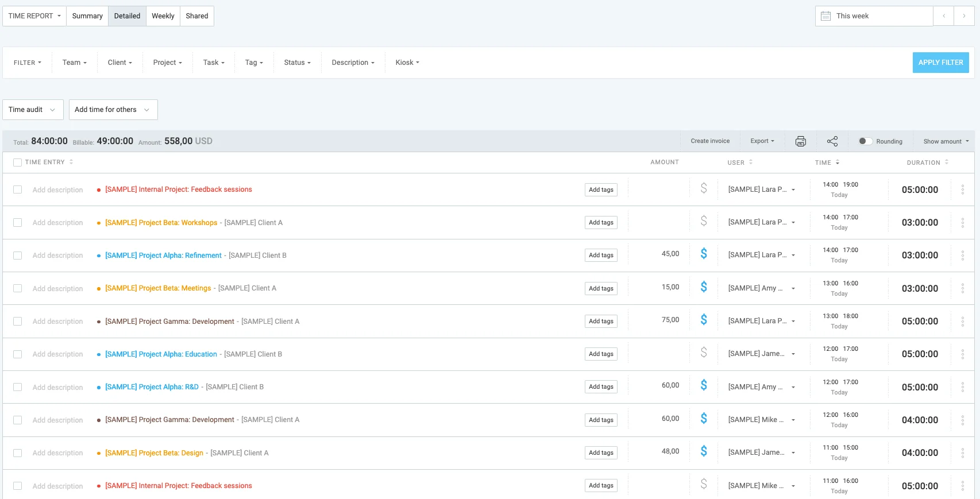Open three-dot menu for Project Alpha: R&D row
The width and height of the screenshot is (980, 499).
point(963,387)
